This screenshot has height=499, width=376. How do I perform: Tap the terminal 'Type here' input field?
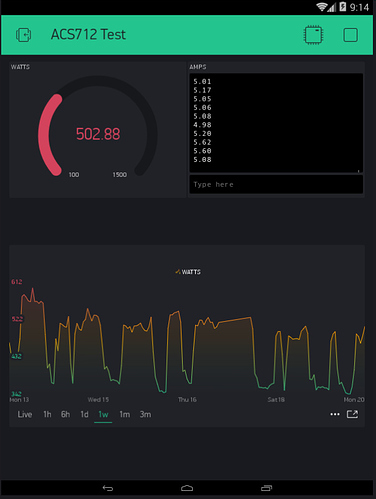coord(276,184)
